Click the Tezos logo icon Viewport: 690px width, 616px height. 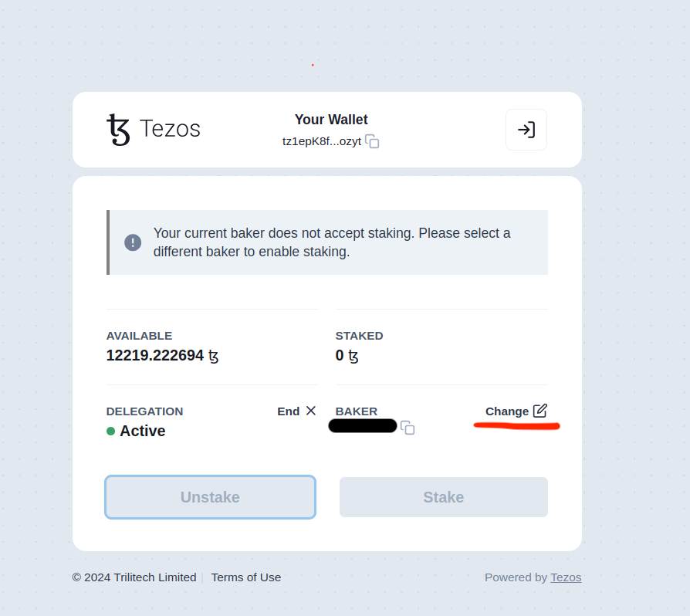point(118,130)
